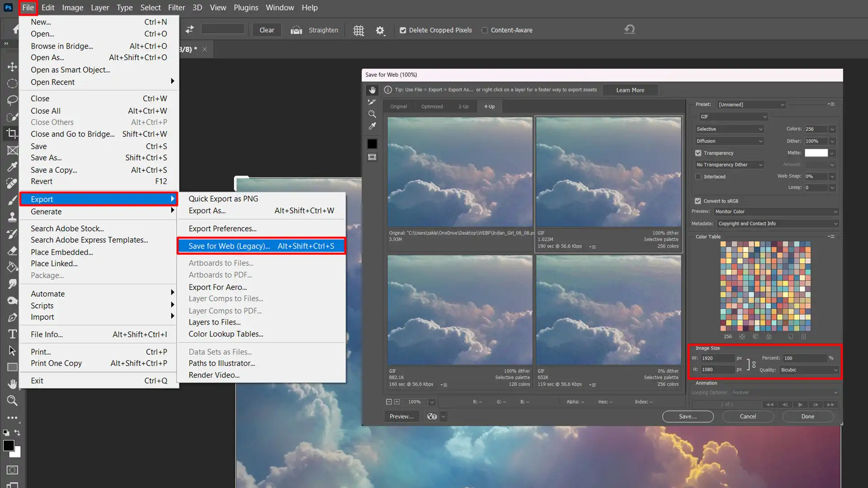Click the reset crop undo arrow
Screen dimensions: 868x488
(629, 29)
